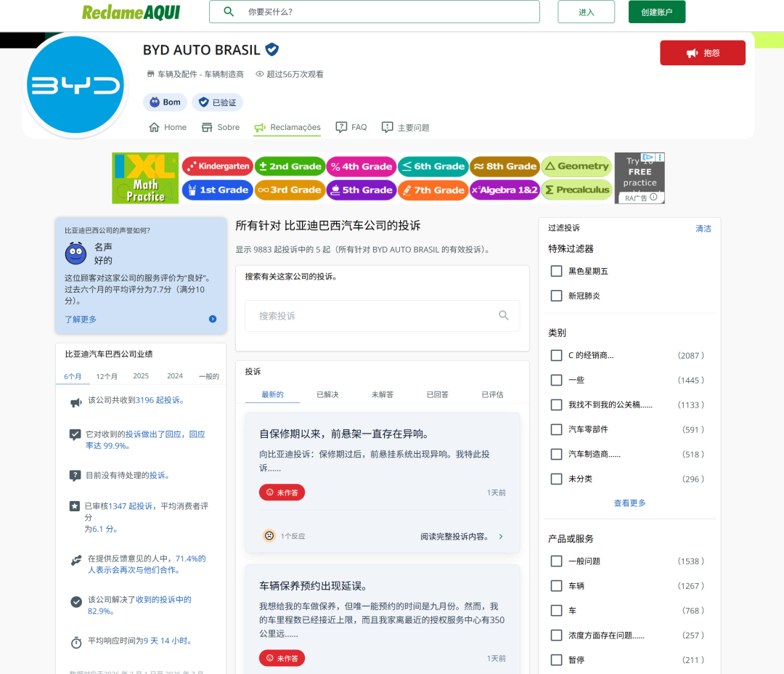This screenshot has height=674, width=784.
Task: Click the 了解更多 link in reputation card
Action: [81, 320]
